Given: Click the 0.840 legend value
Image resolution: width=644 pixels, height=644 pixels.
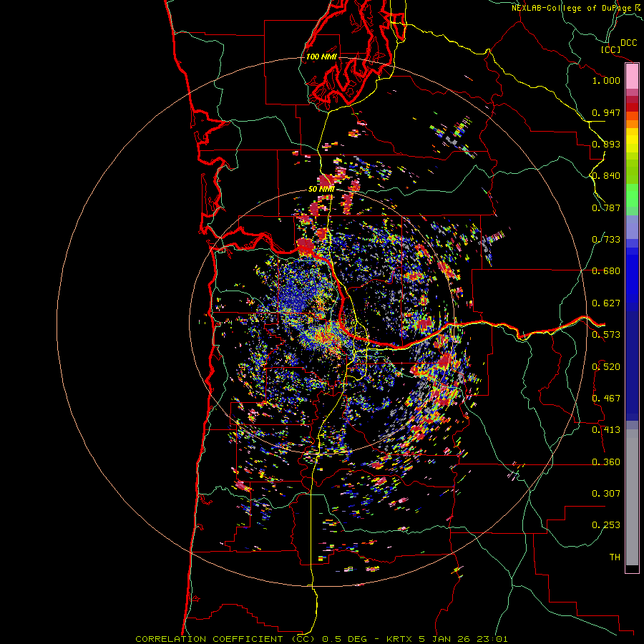Looking at the screenshot, I should (606, 176).
